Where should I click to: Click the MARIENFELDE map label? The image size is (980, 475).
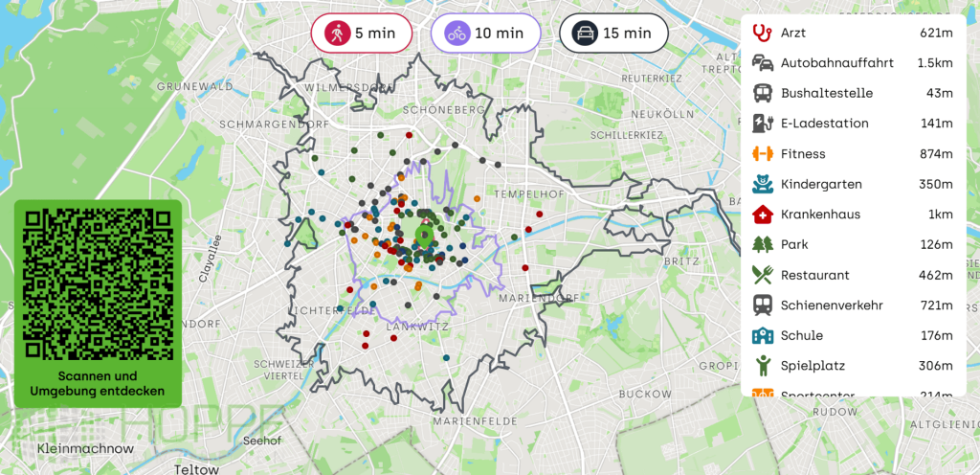click(477, 421)
